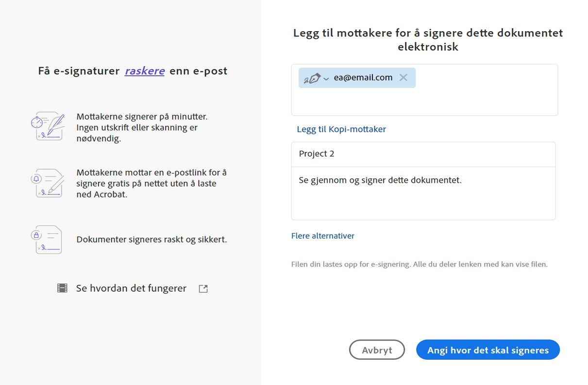Open the recipient role dropdown chevron
Image resolution: width=588 pixels, height=385 pixels.
click(x=326, y=79)
